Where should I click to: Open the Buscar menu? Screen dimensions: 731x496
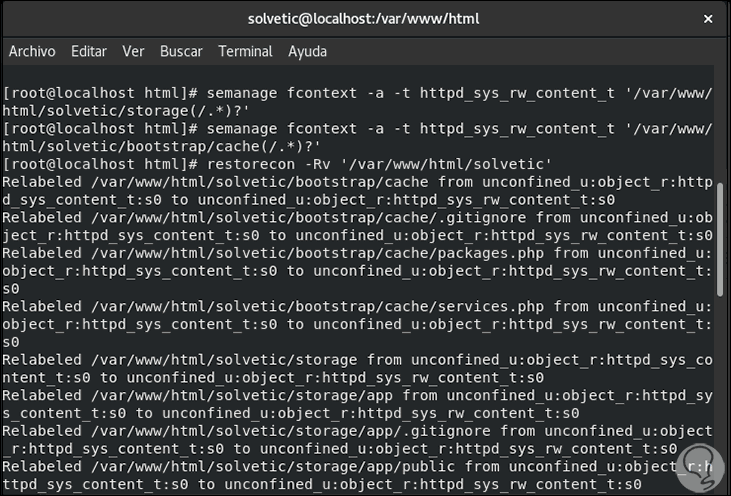coord(181,51)
